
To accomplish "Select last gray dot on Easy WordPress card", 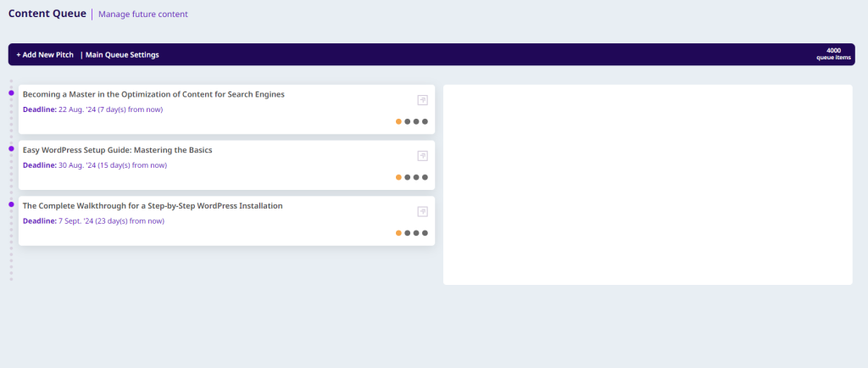I will click(425, 177).
